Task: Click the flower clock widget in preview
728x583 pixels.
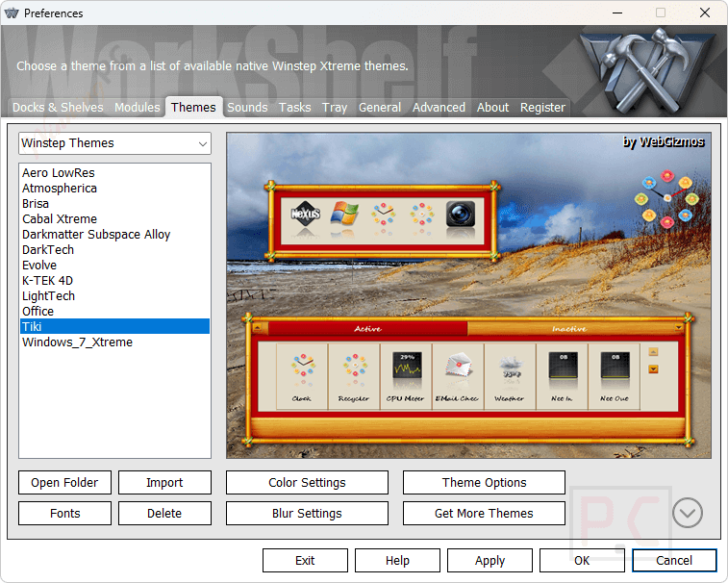Action: click(x=666, y=198)
